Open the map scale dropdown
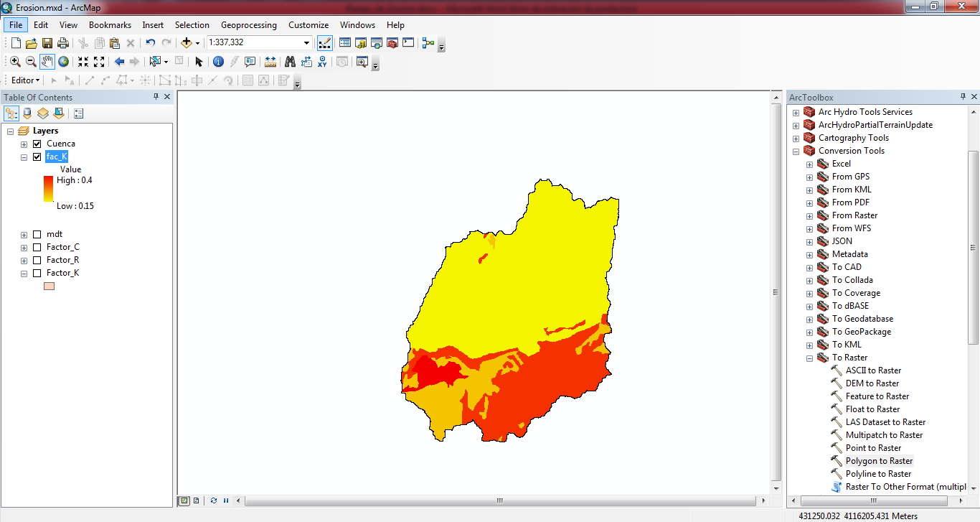This screenshot has height=522, width=980. pos(307,43)
